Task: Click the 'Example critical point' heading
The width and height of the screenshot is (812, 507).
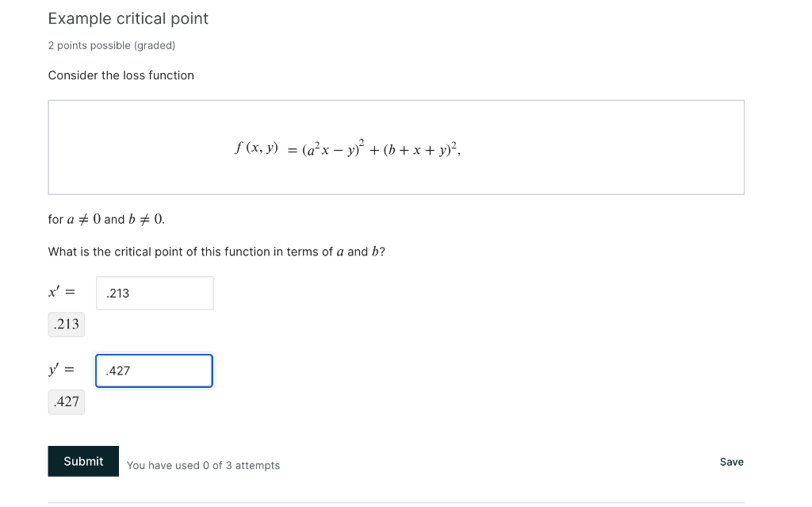Action: tap(128, 18)
